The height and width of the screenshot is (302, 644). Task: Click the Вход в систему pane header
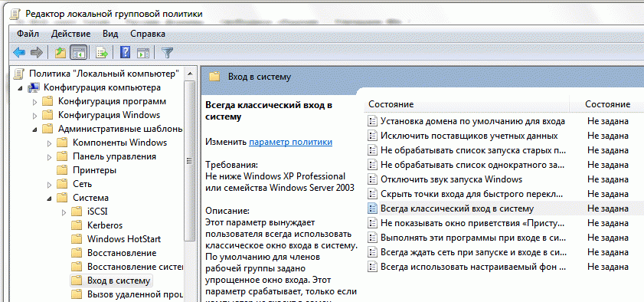pyautogui.click(x=260, y=77)
